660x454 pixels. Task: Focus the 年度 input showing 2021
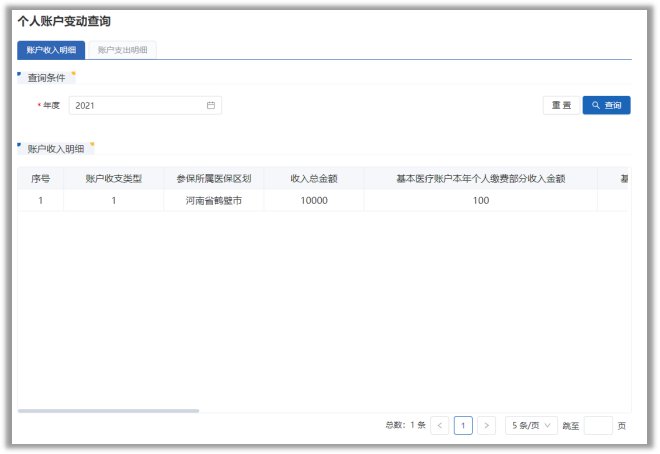click(x=137, y=105)
